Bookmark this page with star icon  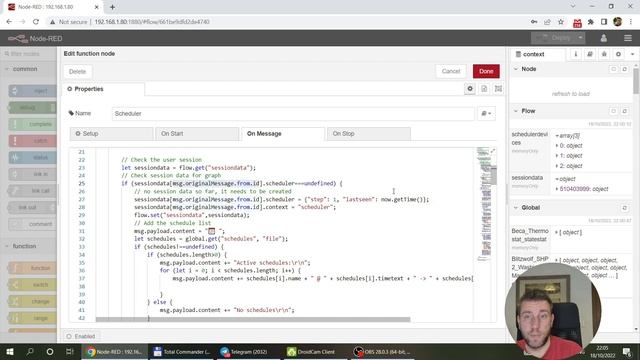point(561,22)
